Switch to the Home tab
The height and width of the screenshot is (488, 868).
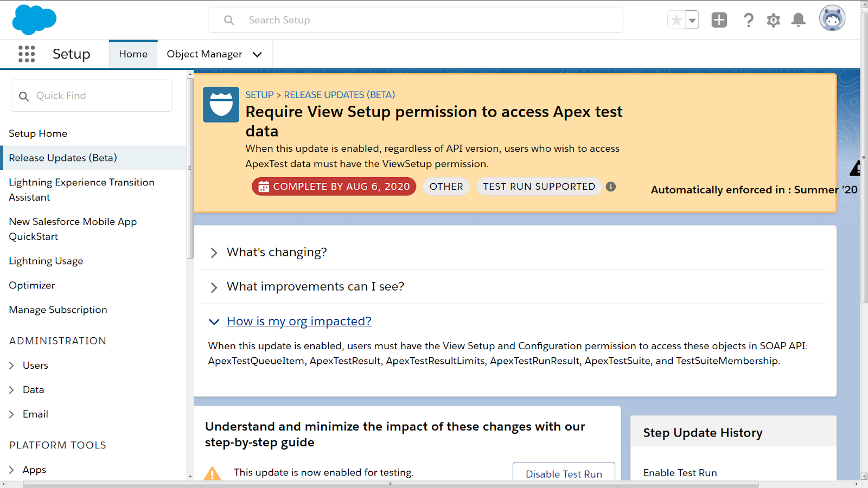click(x=133, y=54)
